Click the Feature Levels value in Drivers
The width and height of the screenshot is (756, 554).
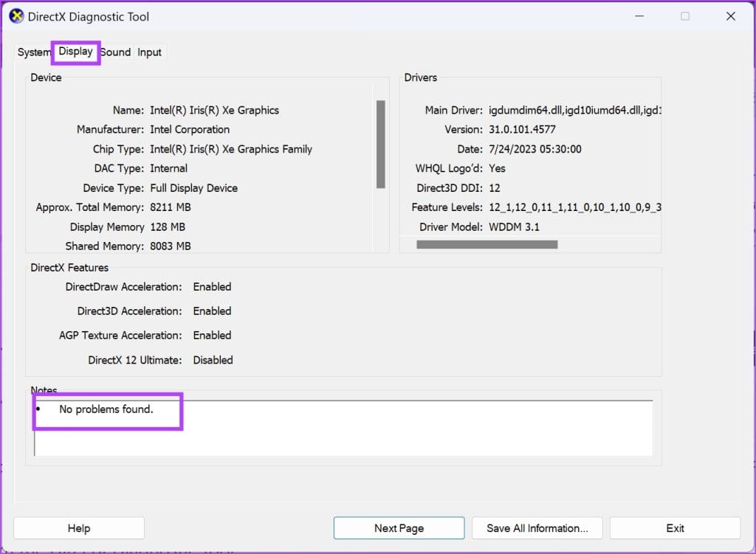pos(576,207)
